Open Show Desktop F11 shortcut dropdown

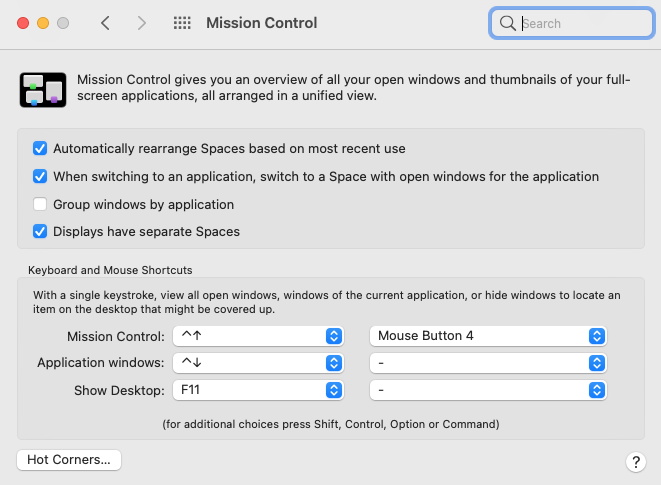(258, 390)
